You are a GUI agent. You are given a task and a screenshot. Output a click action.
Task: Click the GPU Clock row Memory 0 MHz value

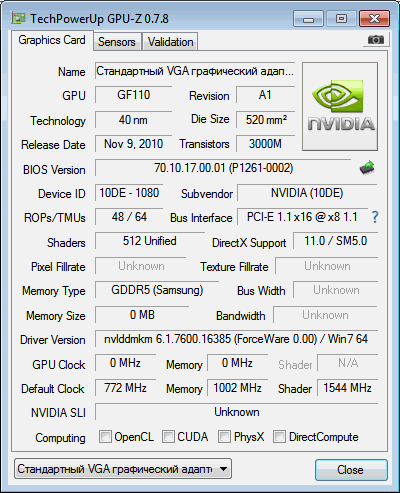(x=237, y=363)
